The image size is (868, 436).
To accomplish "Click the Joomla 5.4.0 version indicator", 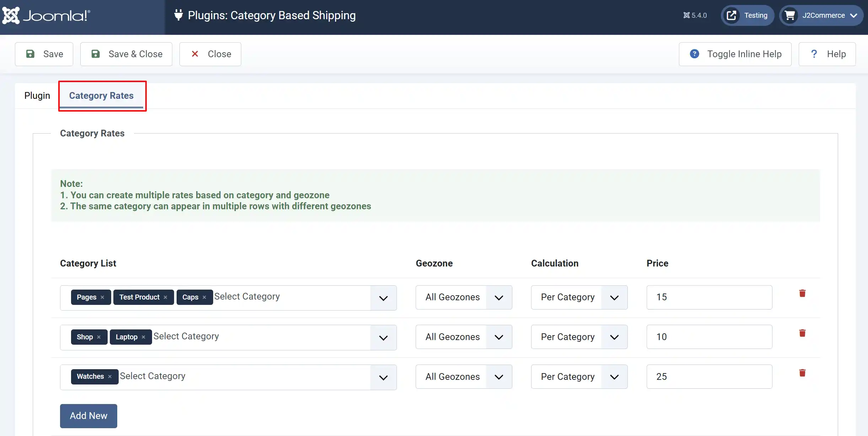I will 695,15.
